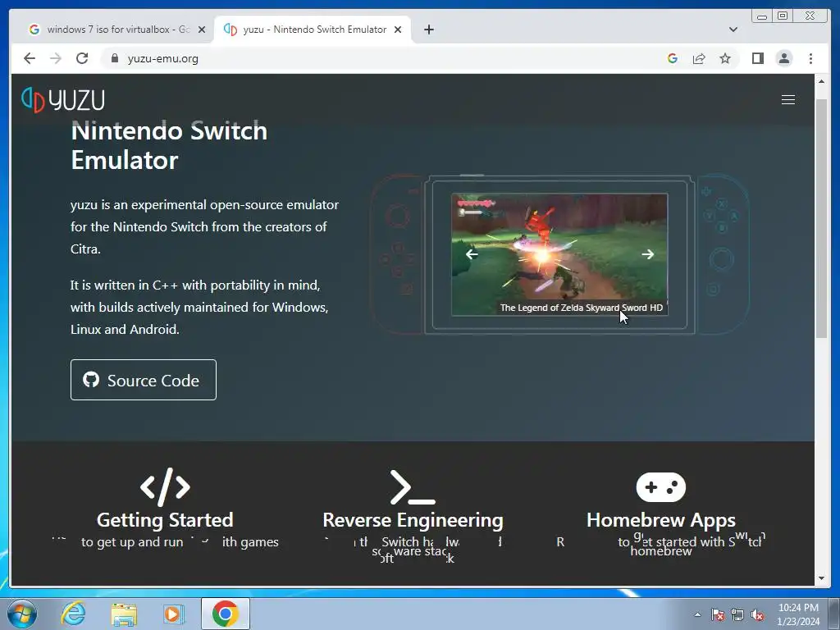Open the Source Code GitHub button
The height and width of the screenshot is (630, 840).
tap(143, 380)
